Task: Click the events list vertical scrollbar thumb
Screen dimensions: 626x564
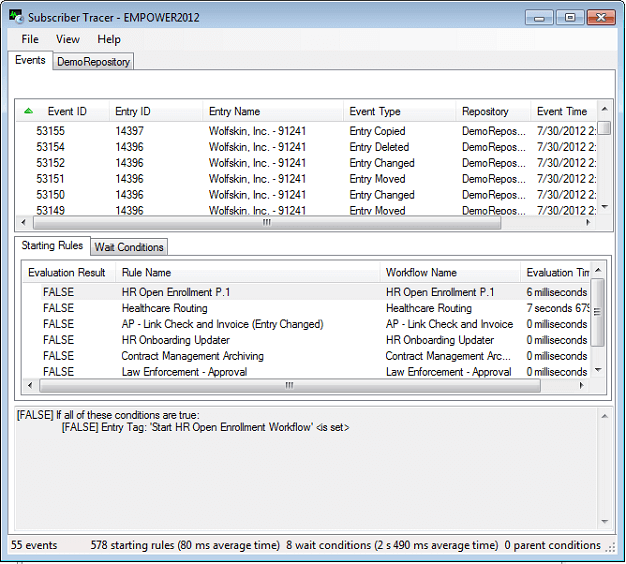Action: [605, 128]
